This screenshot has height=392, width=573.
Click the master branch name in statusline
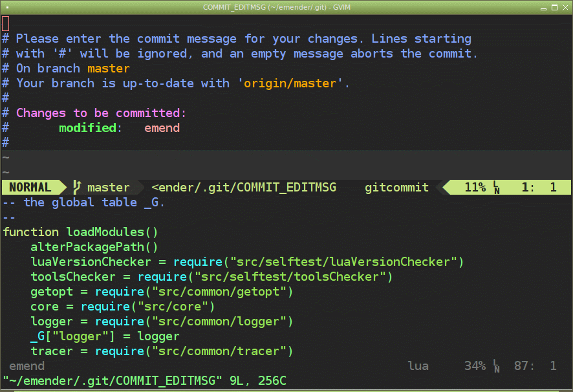(108, 188)
